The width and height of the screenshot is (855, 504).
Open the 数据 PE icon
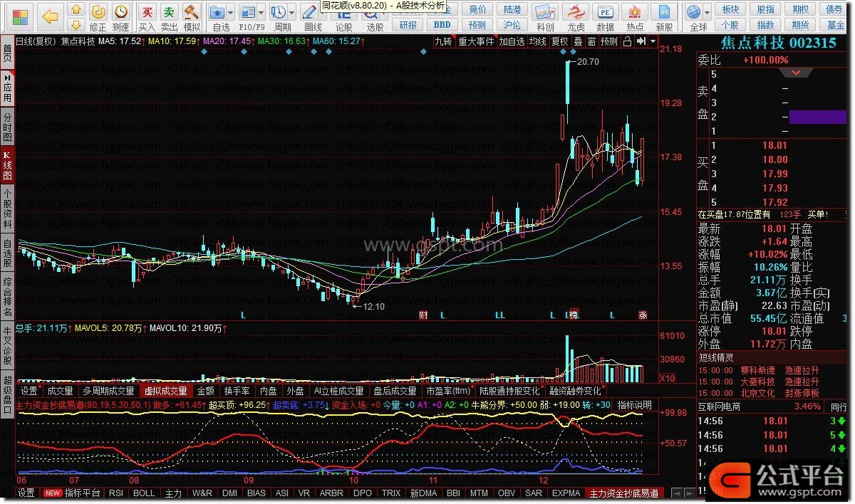(x=605, y=12)
